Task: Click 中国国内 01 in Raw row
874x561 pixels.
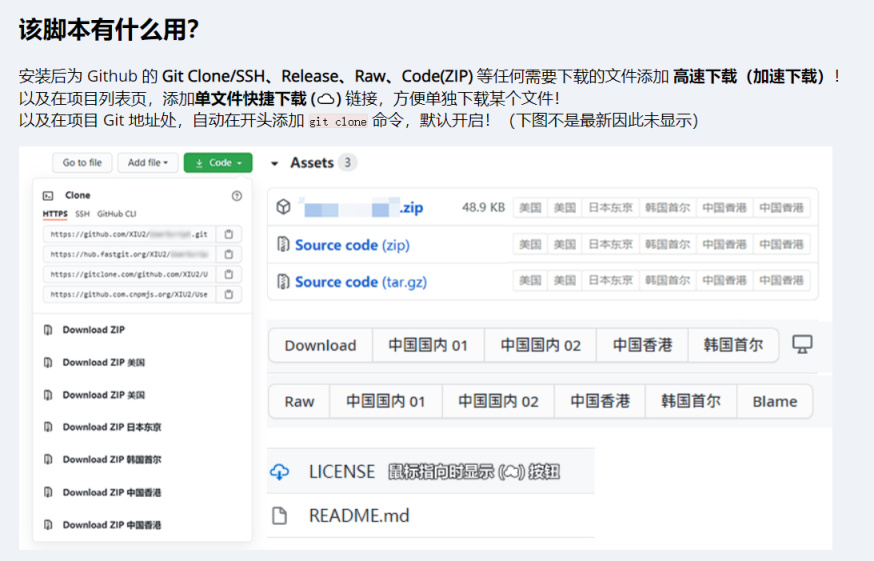Action: (x=386, y=402)
